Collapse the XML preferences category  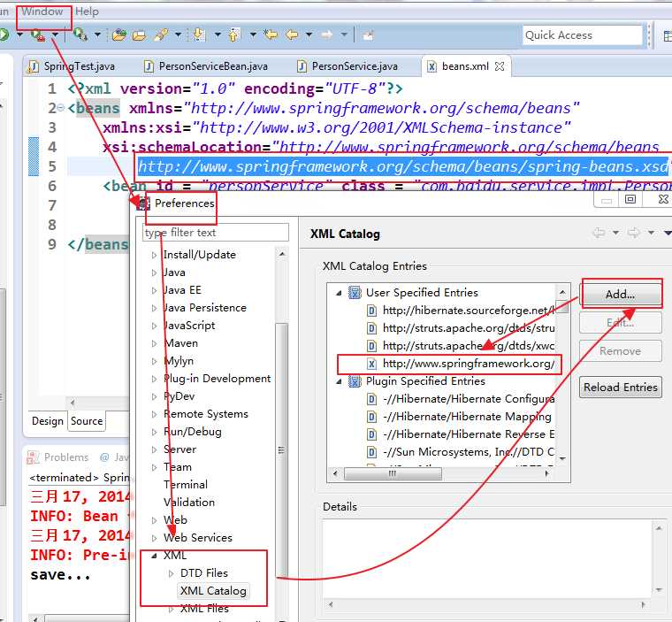point(155,556)
